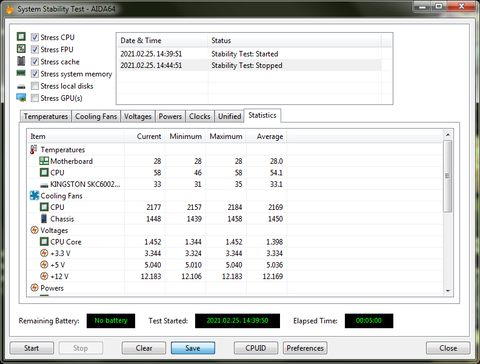
Task: Open Preferences
Action: 305,348
